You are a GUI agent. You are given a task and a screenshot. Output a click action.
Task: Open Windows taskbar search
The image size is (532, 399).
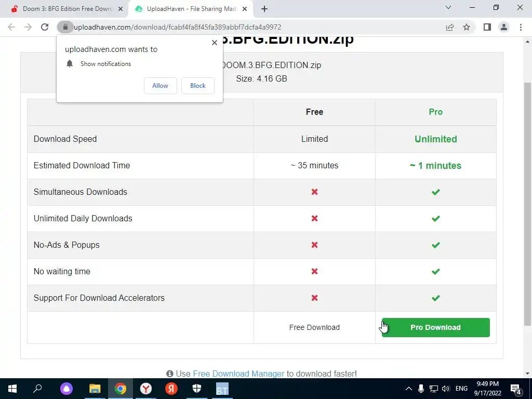click(x=37, y=389)
